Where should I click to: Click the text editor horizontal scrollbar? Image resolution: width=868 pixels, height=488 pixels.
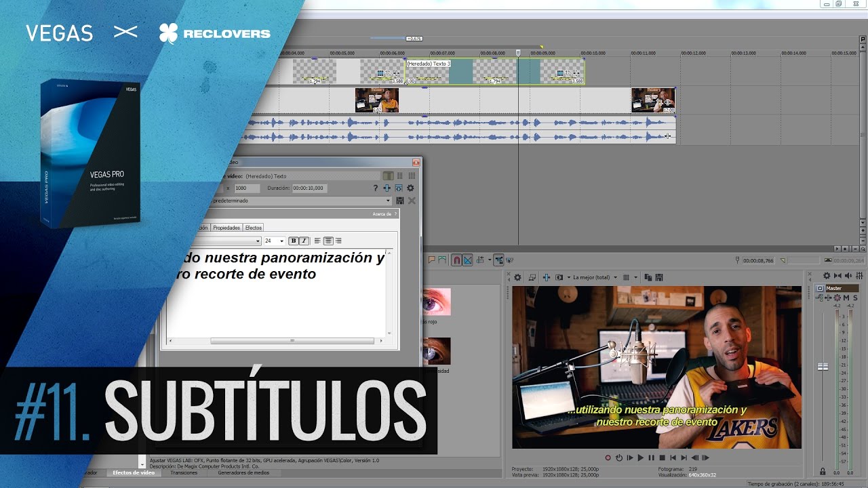[292, 341]
